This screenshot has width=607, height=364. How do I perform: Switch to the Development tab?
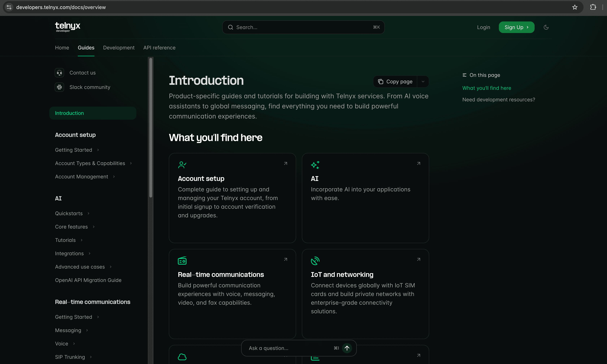pos(119,48)
